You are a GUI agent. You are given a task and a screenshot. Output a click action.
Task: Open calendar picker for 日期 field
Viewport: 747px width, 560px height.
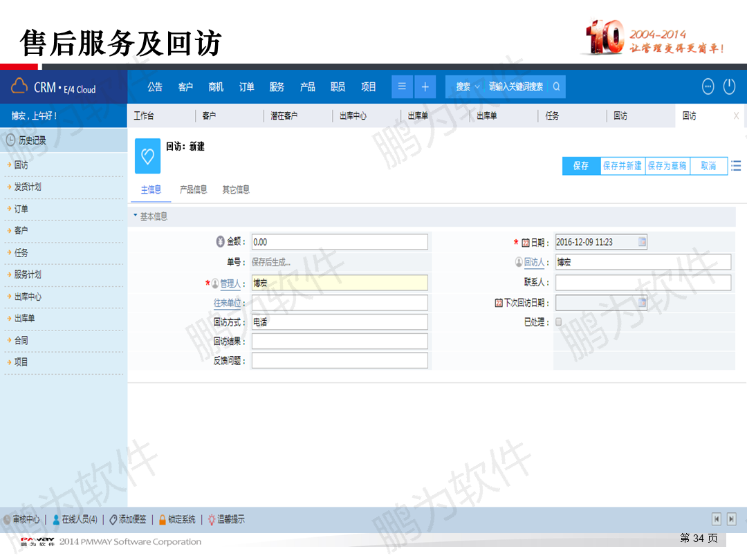point(642,241)
